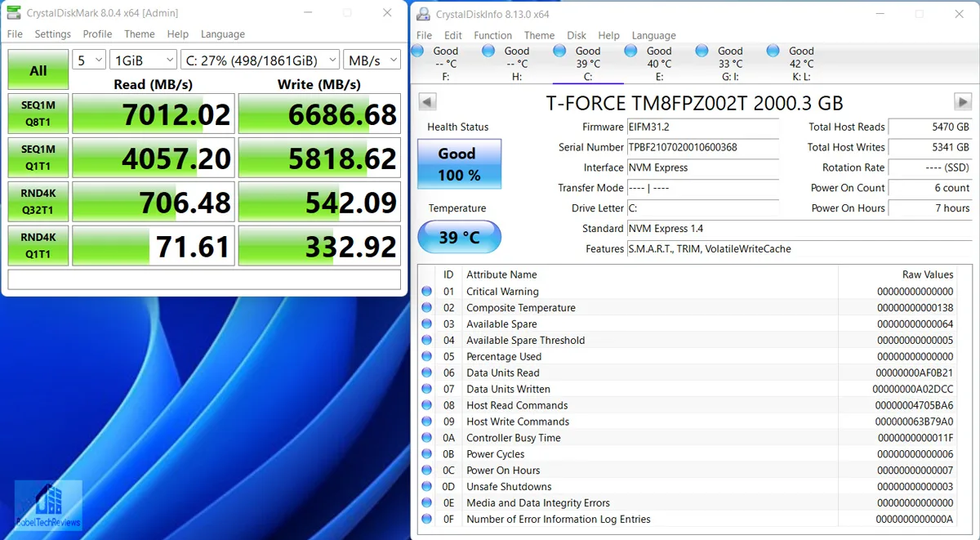Click the Interface field showing NVM Express
Image resolution: width=980 pixels, height=540 pixels.
tap(702, 167)
